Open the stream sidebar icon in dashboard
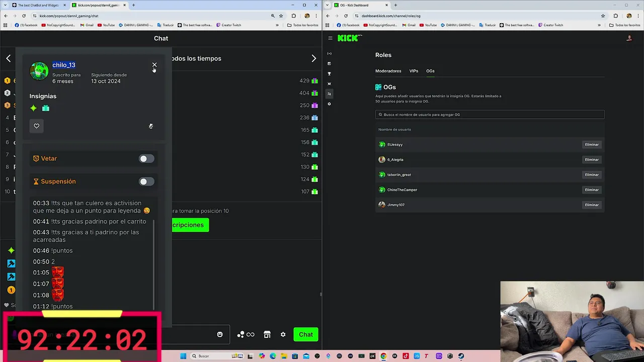The width and height of the screenshot is (644, 362). tap(329, 54)
